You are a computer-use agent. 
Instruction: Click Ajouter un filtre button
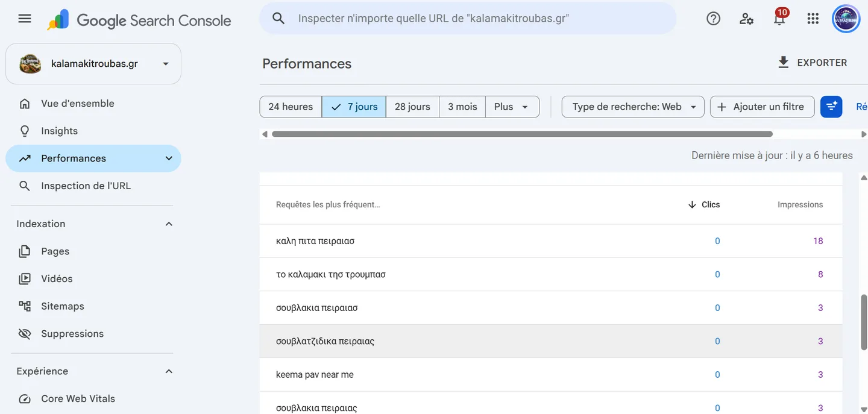762,107
